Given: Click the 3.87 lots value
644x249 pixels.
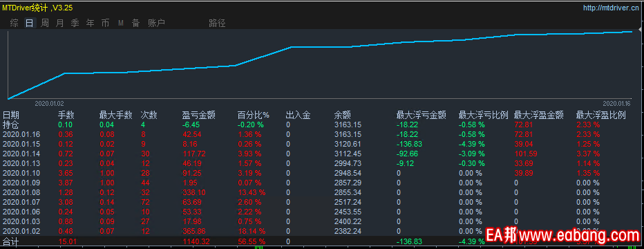Looking at the screenshot, I should (66, 183).
